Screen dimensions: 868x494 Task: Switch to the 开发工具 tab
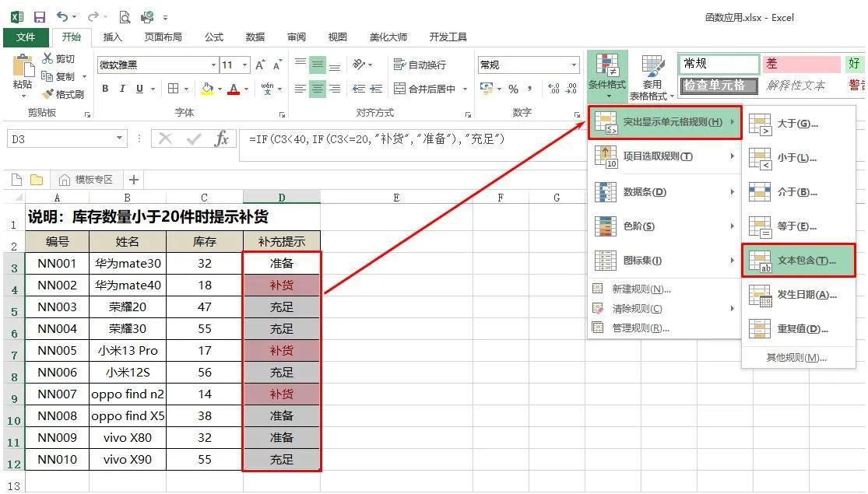click(448, 37)
